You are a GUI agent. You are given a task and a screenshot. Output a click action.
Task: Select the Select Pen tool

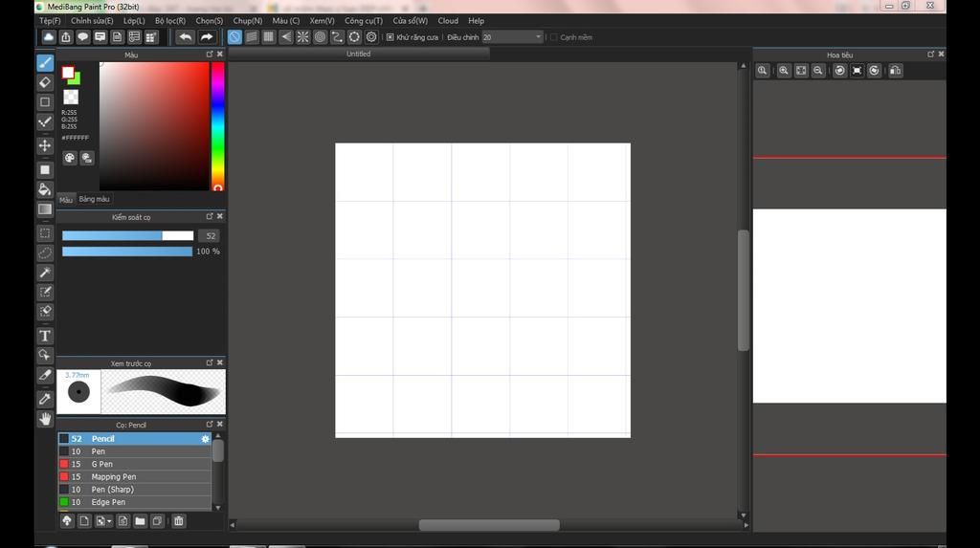[x=45, y=292]
